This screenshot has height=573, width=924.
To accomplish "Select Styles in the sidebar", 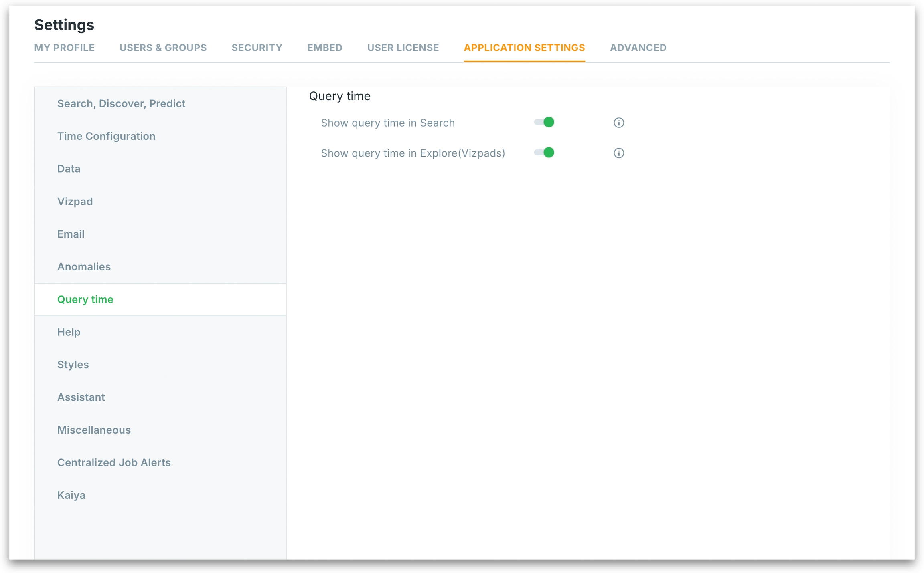I will [x=73, y=365].
